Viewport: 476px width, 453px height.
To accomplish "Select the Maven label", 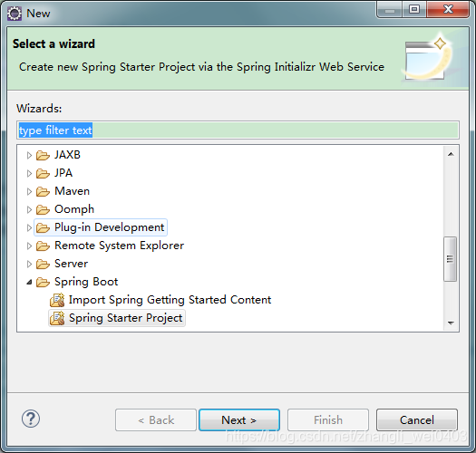I will (x=73, y=191).
